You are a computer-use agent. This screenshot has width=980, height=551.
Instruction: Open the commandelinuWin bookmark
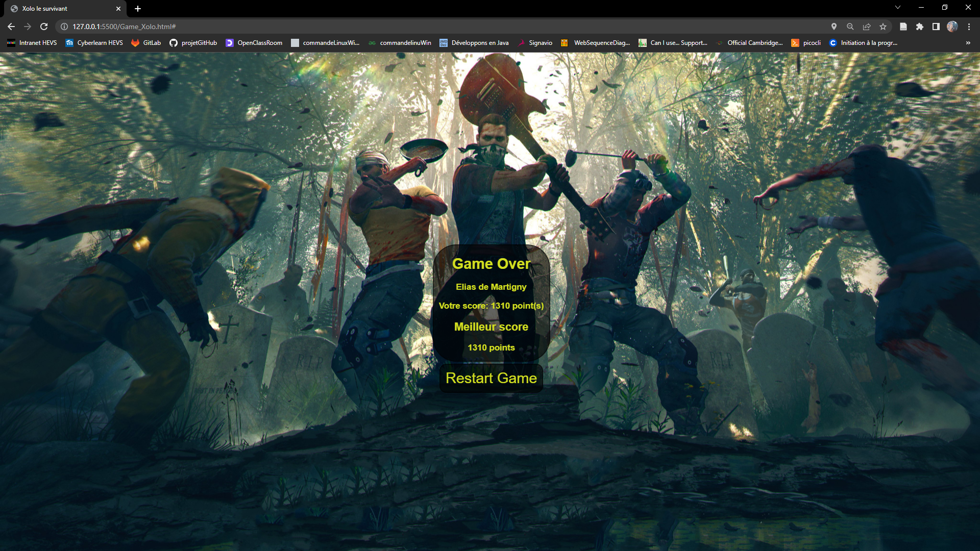point(400,43)
